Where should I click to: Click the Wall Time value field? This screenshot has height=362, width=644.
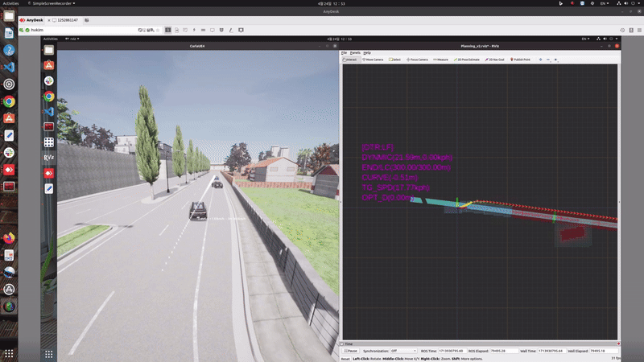click(552, 351)
